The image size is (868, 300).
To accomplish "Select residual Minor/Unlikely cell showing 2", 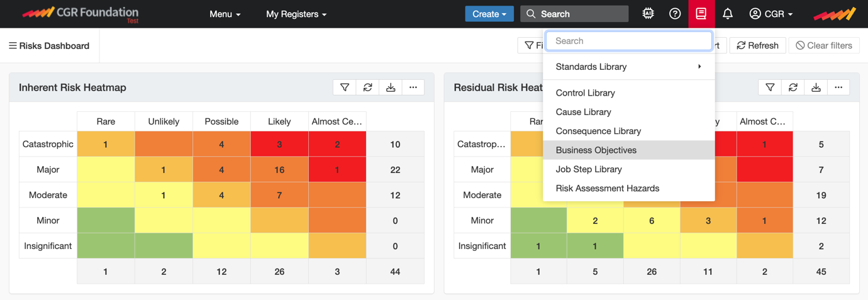I will coord(595,221).
